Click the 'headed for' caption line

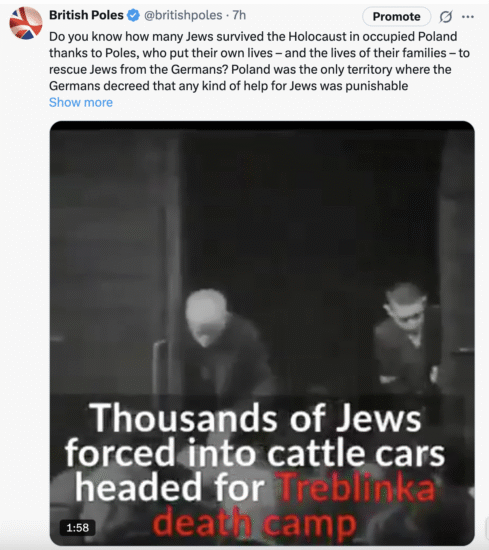170,488
